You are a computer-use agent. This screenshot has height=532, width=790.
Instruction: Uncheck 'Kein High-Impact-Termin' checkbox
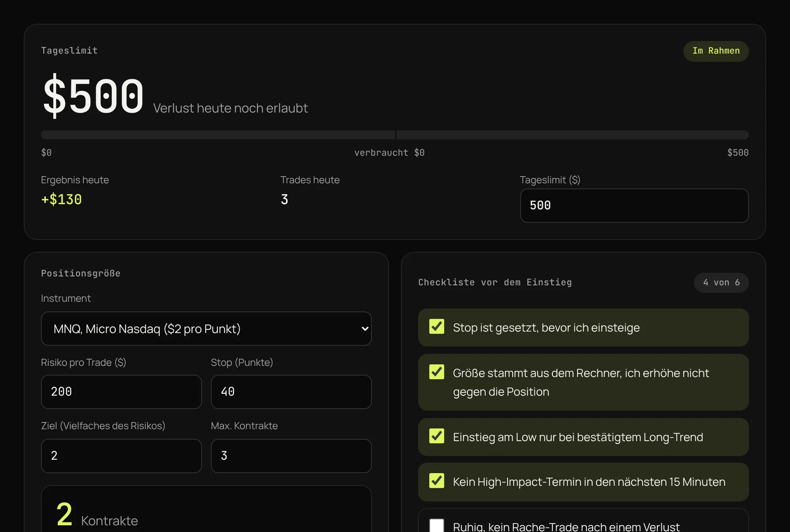(x=436, y=481)
